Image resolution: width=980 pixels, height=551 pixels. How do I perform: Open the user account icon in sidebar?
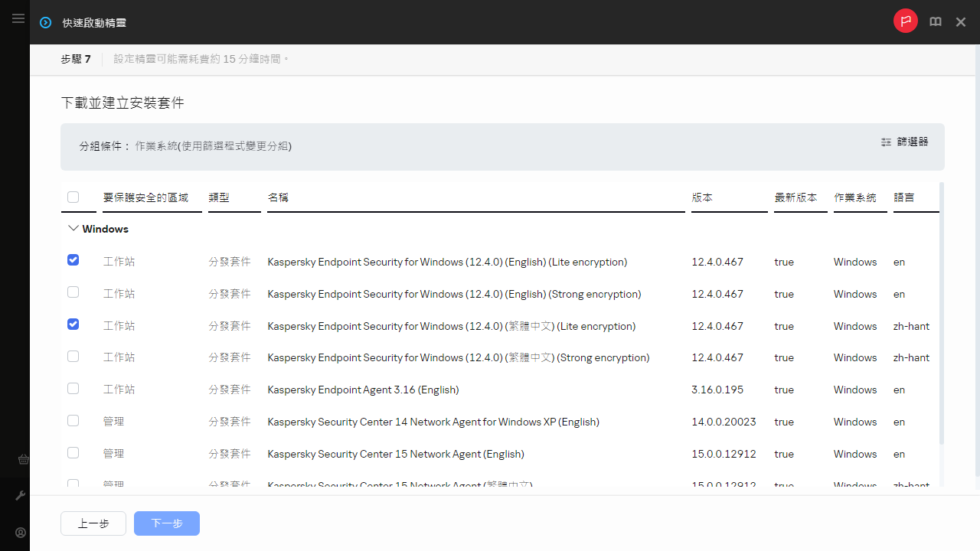[x=21, y=533]
